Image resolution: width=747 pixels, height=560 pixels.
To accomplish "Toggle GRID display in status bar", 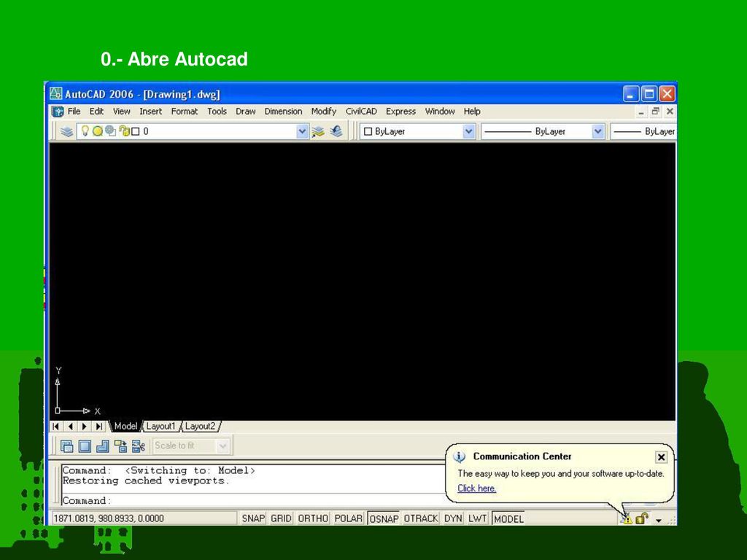I will click(x=281, y=518).
